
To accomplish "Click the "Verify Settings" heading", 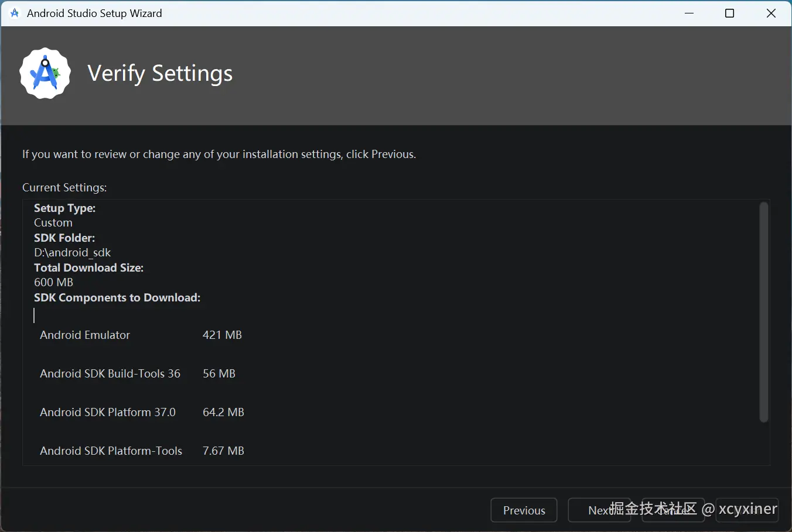I will point(160,73).
